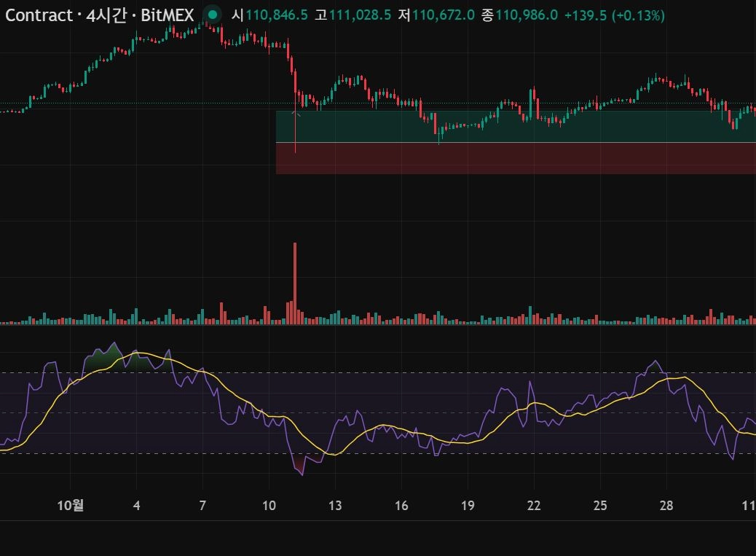Select the low value 저110,672.0

coord(436,15)
